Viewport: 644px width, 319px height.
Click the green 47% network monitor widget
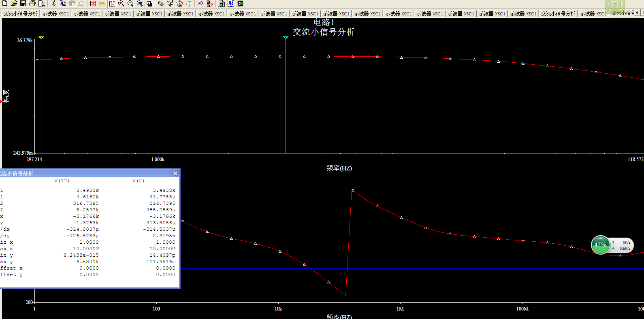point(600,245)
